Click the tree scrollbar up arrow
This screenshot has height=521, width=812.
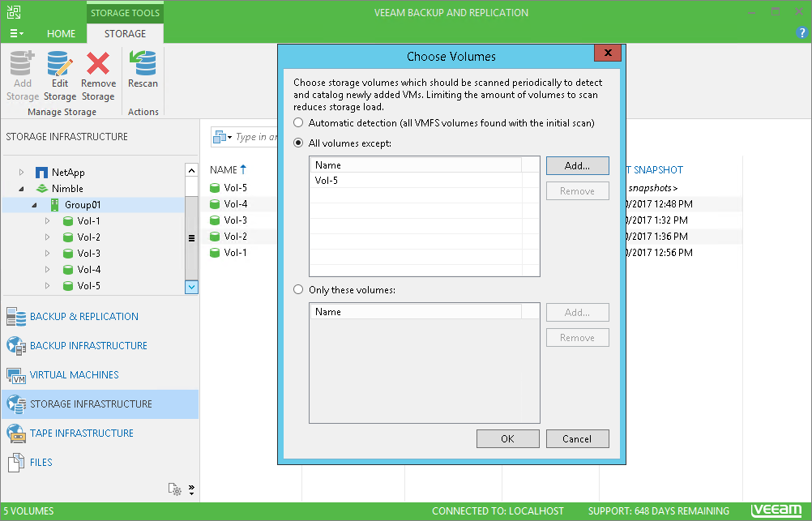(x=191, y=170)
